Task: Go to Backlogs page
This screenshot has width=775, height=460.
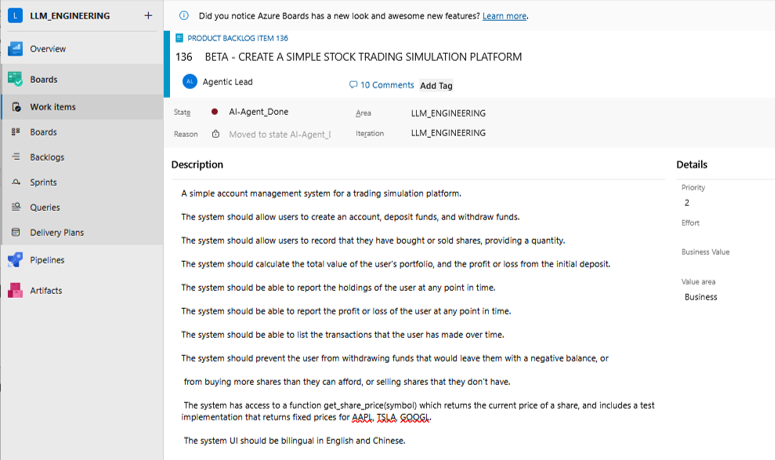Action: (x=47, y=157)
